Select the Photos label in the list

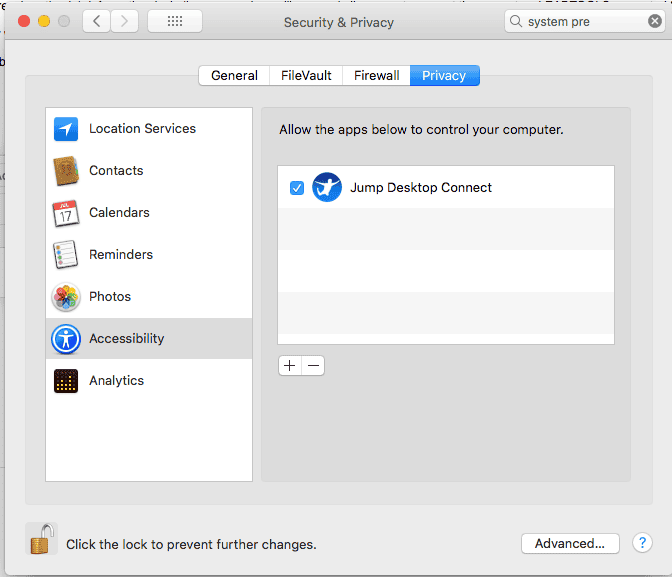coord(110,297)
